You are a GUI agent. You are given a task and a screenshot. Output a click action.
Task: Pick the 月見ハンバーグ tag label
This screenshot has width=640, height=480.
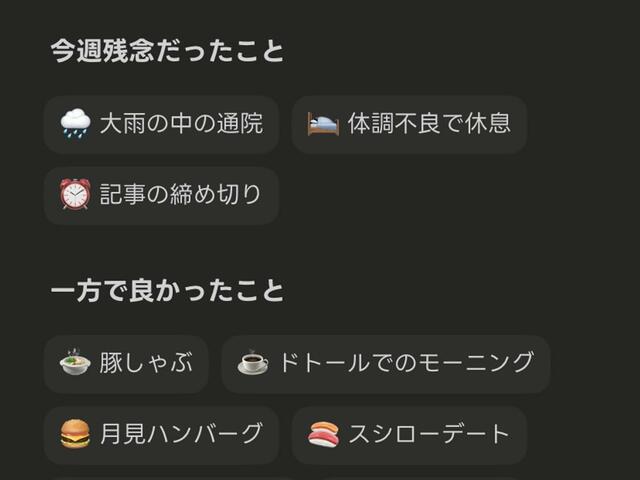pos(181,434)
